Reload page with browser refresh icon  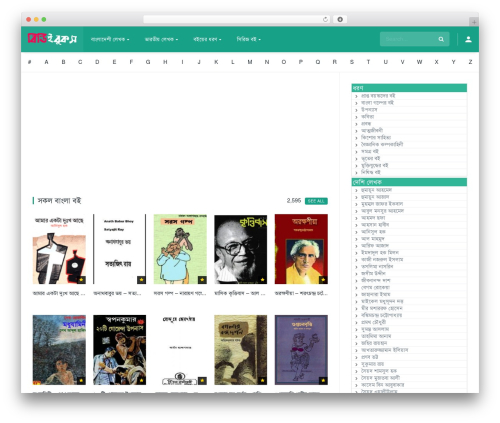325,19
